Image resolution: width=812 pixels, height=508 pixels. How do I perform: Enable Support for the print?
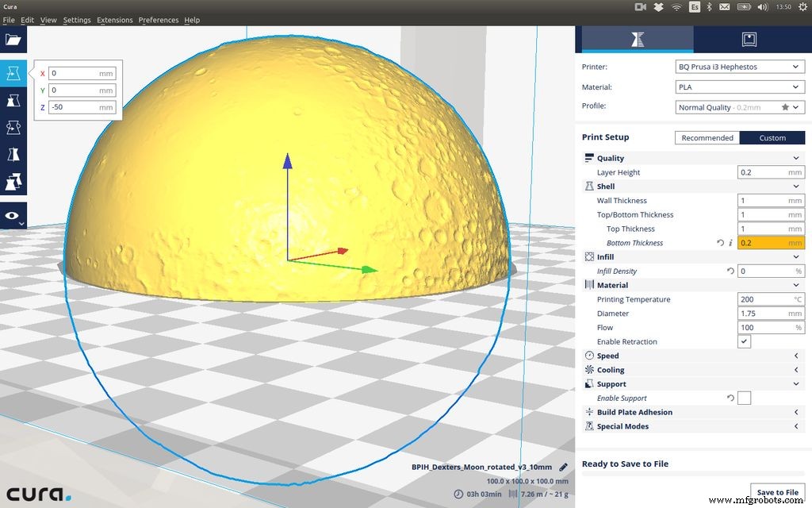tap(744, 398)
